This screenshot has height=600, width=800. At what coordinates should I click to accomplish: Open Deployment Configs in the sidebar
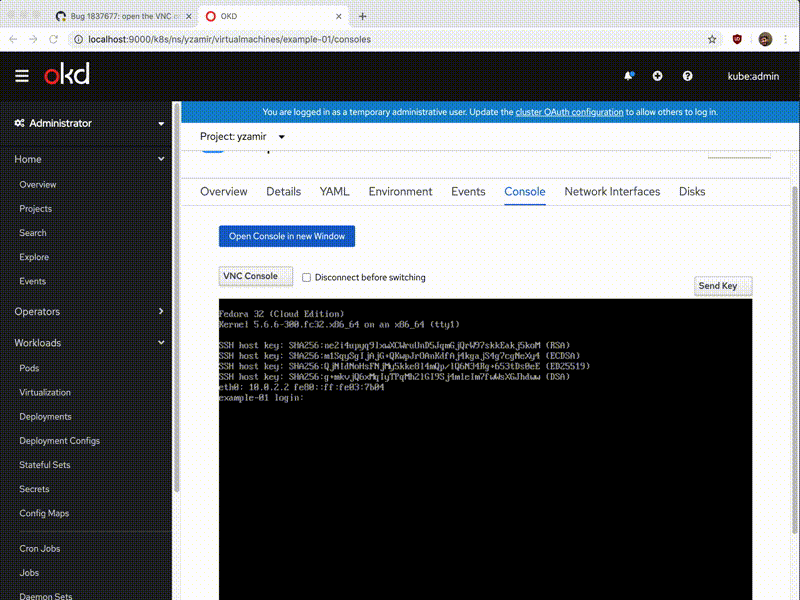(x=60, y=441)
